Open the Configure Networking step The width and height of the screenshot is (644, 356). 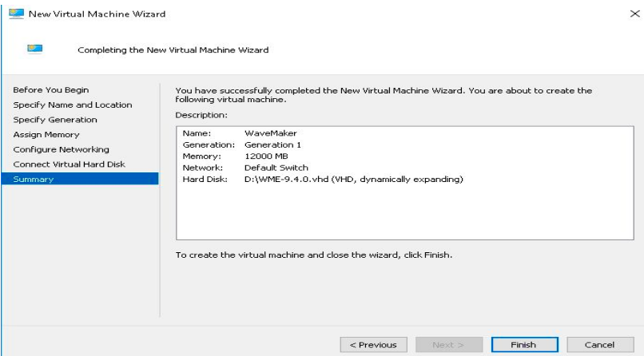click(x=62, y=149)
